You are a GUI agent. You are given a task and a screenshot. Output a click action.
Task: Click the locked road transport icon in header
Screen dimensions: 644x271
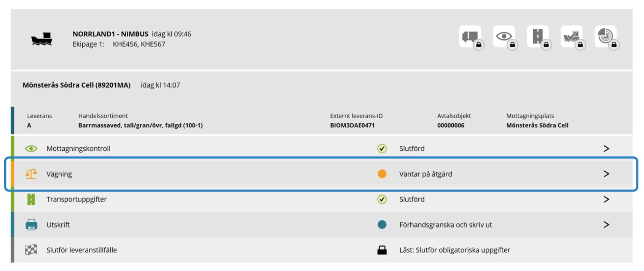(539, 37)
